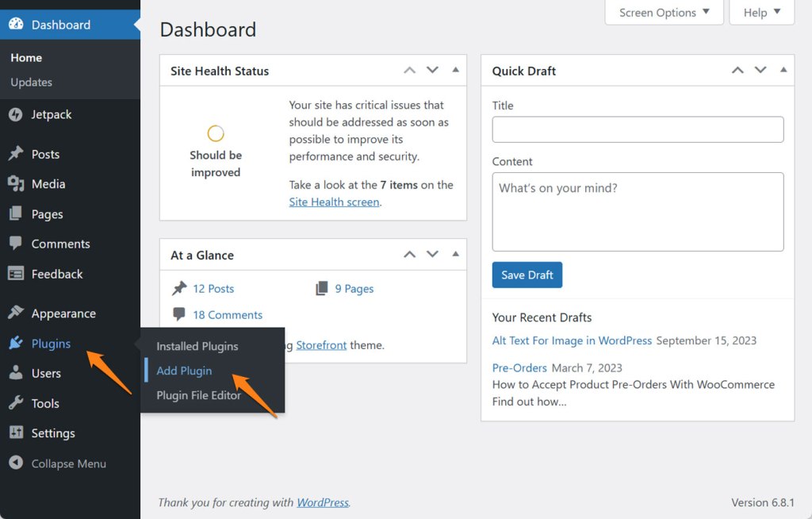
Task: Click the Appearance paintbrush icon
Action: click(16, 313)
